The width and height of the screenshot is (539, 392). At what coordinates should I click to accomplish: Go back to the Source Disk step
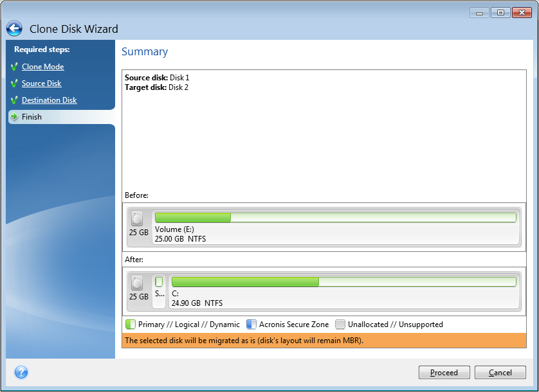[41, 84]
